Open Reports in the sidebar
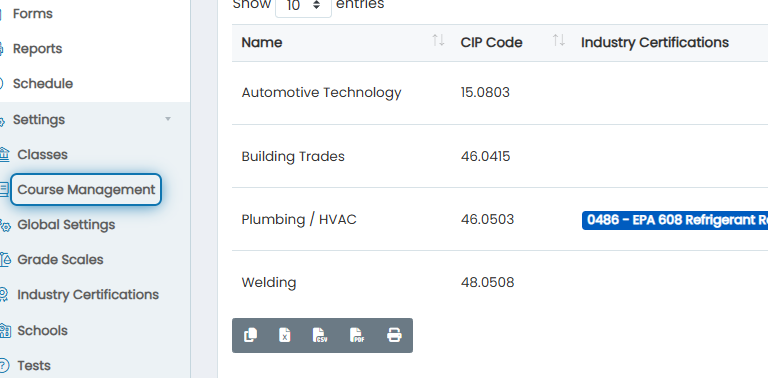Screen dimensions: 768x378 (x=37, y=49)
